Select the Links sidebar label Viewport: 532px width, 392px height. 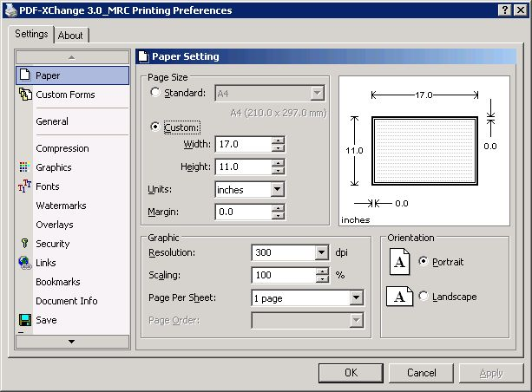[x=46, y=263]
